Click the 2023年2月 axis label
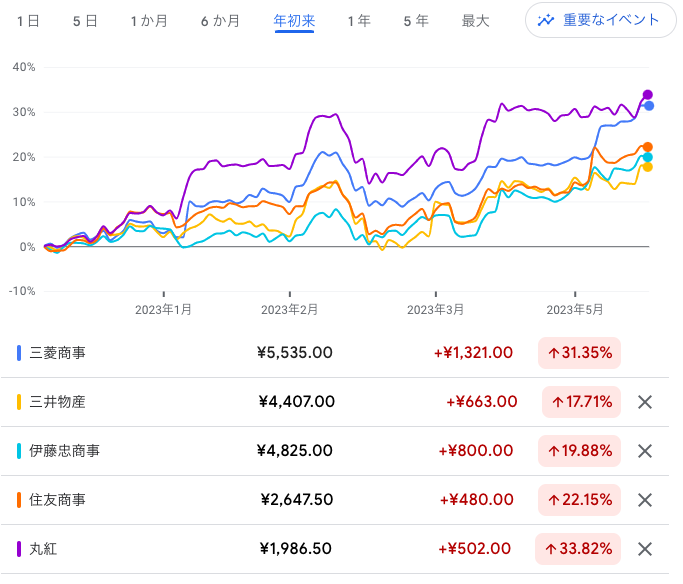The height and width of the screenshot is (584, 683). coord(290,310)
